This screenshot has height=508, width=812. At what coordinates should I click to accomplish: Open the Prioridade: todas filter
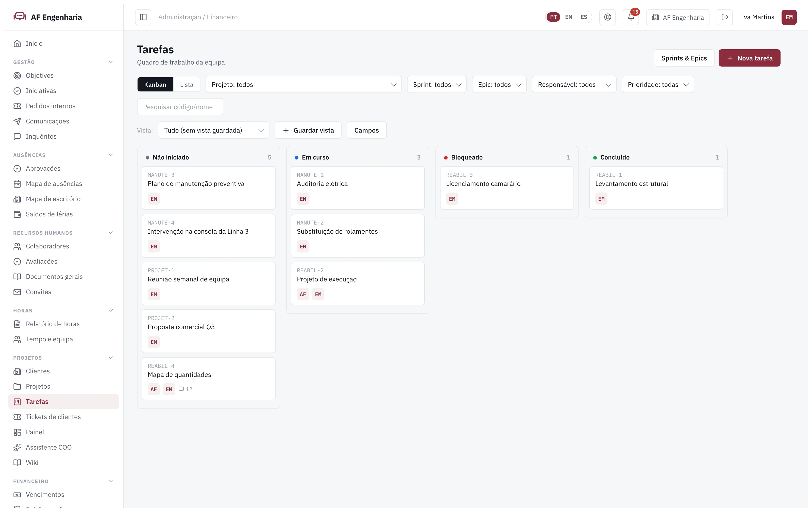[658, 85]
